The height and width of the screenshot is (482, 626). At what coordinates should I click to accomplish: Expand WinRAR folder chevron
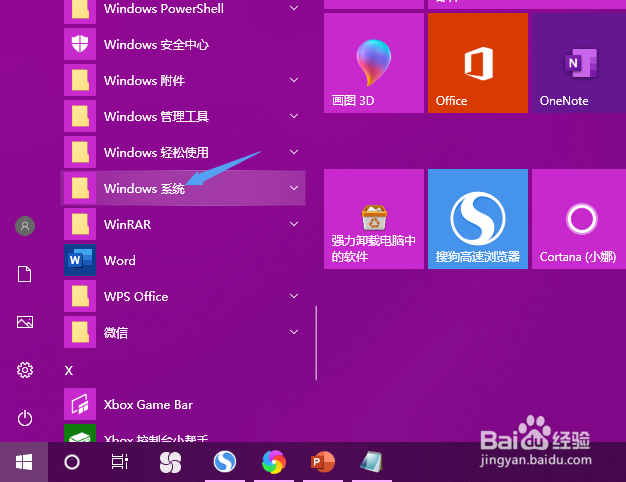click(294, 224)
